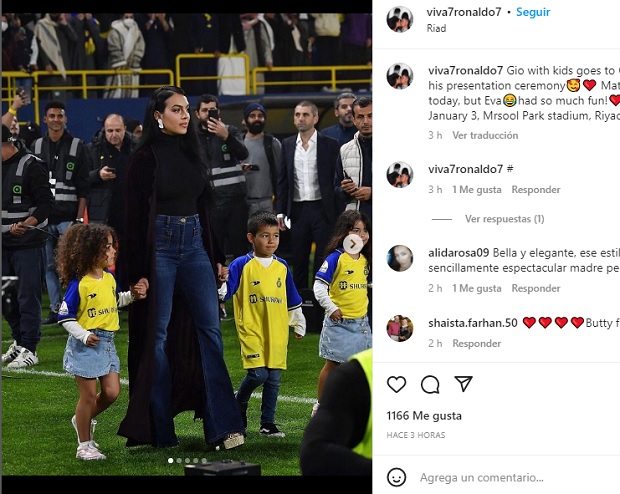Screen dimensions: 620x494
Task: Share the post with the paper plane icon
Action: pos(463,384)
